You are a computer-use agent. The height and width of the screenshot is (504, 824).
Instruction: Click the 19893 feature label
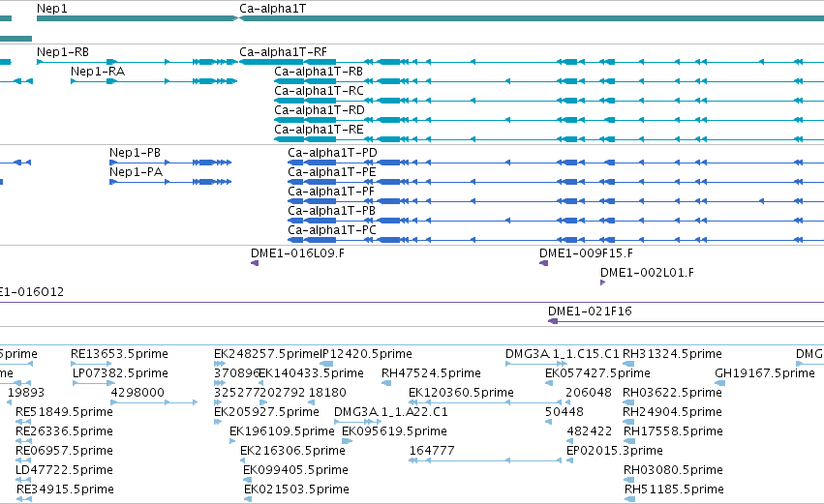pos(26,393)
